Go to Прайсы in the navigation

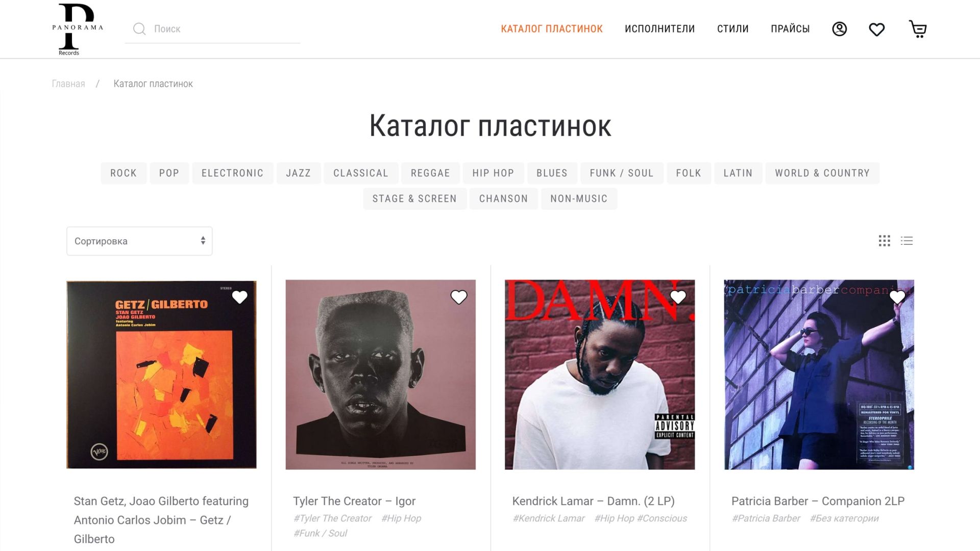[x=790, y=29]
